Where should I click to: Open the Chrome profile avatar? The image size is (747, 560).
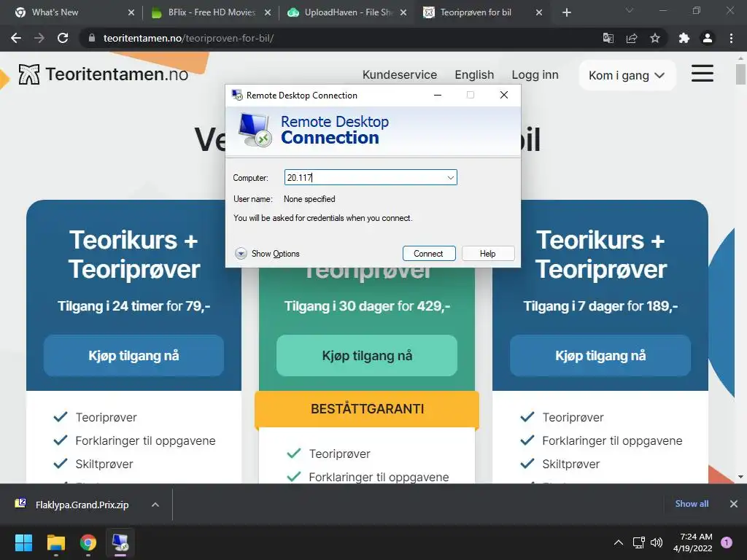coord(708,38)
